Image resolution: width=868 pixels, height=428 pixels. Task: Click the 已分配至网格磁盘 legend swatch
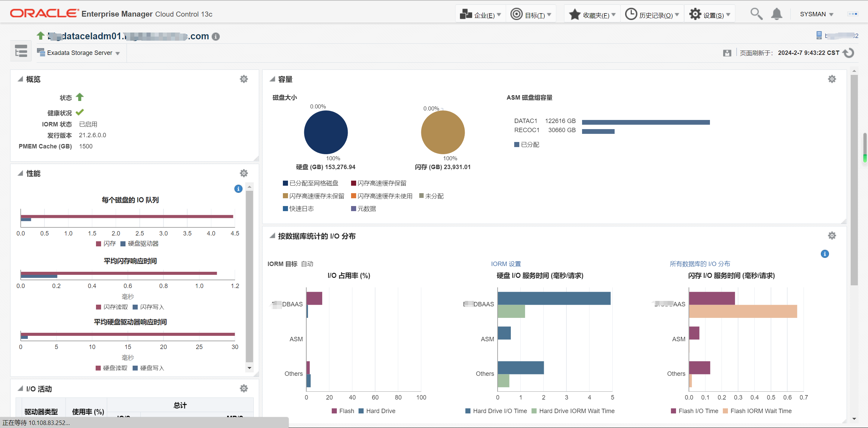click(285, 183)
